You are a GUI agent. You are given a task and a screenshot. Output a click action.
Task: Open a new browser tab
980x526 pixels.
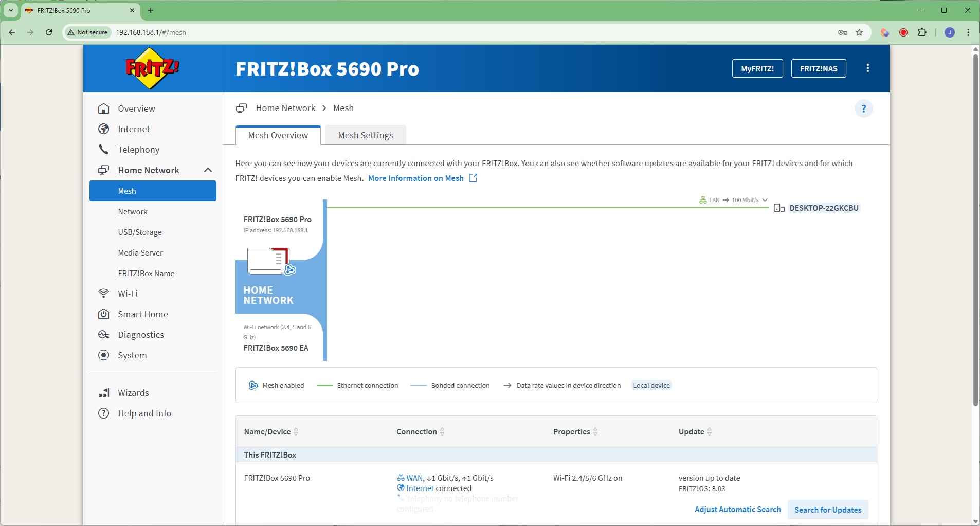pyautogui.click(x=151, y=10)
